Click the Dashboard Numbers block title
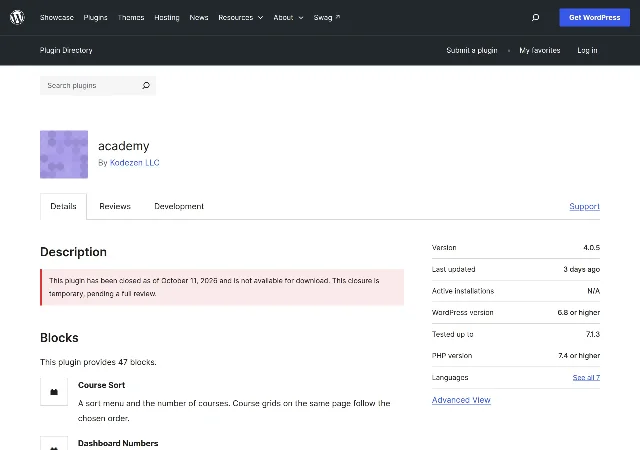The image size is (640, 450). pyautogui.click(x=118, y=443)
